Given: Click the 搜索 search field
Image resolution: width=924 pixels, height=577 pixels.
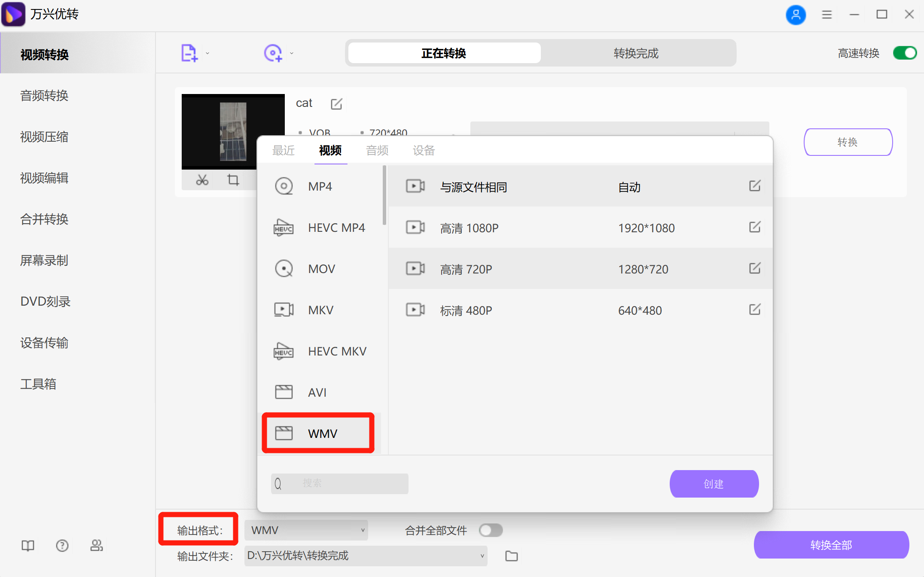Looking at the screenshot, I should [339, 483].
